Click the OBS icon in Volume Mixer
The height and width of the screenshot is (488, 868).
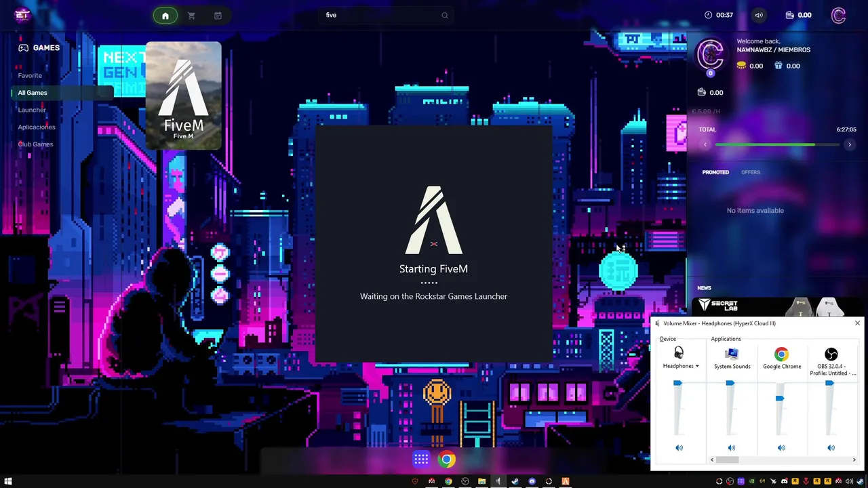[x=831, y=354]
